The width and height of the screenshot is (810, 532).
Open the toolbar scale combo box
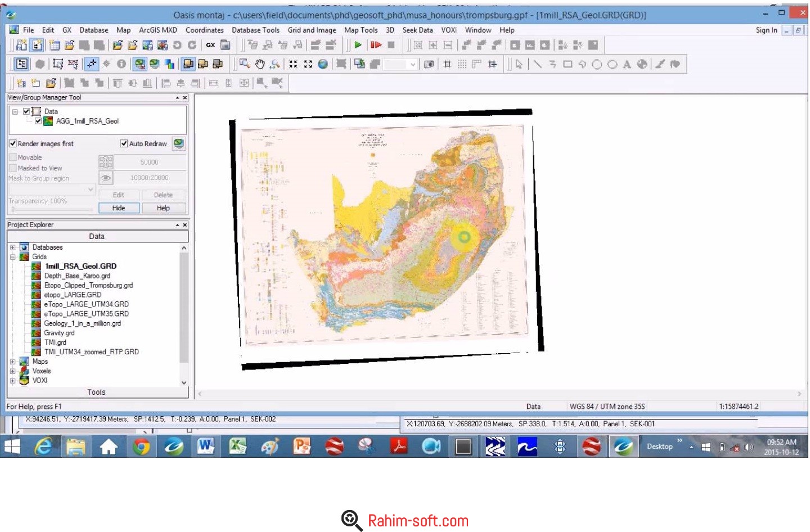pyautogui.click(x=401, y=64)
